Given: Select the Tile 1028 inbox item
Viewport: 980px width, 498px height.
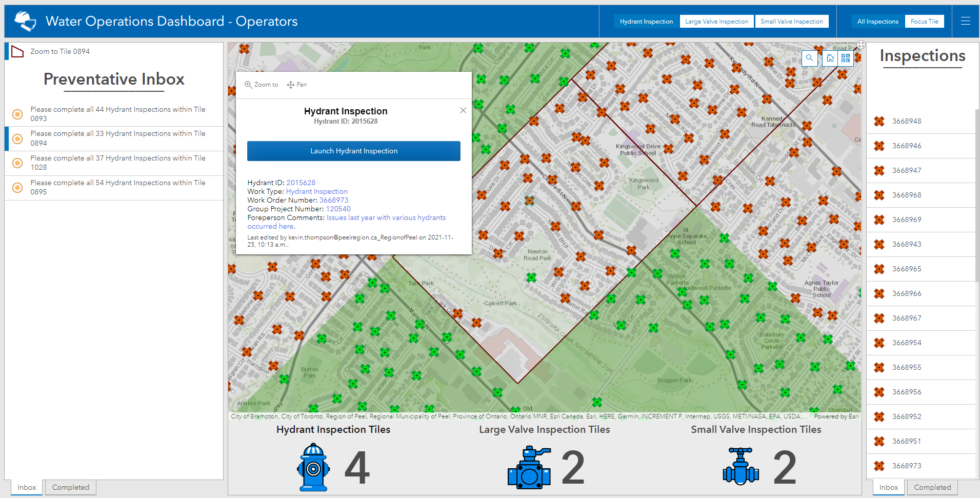Looking at the screenshot, I should pyautogui.click(x=114, y=163).
